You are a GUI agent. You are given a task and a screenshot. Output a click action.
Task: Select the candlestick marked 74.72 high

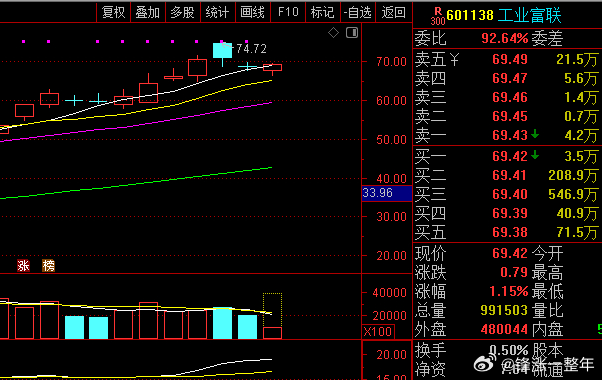(222, 53)
